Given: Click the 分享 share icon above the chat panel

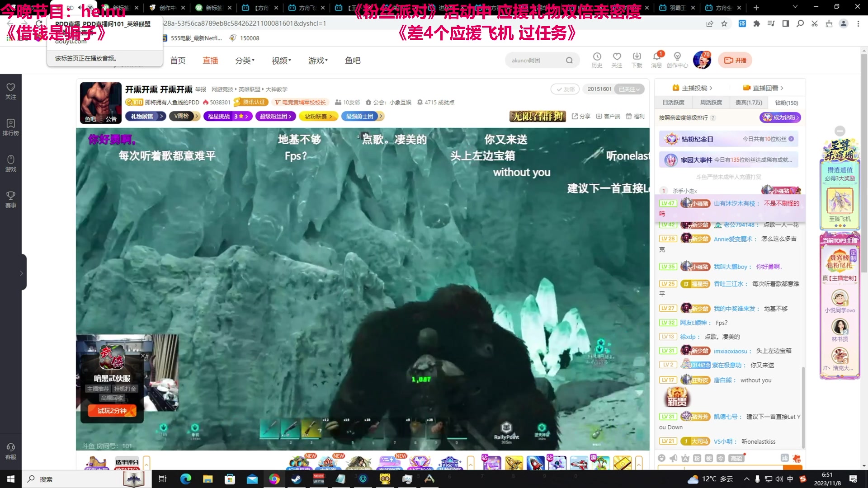Looking at the screenshot, I should pos(581,116).
